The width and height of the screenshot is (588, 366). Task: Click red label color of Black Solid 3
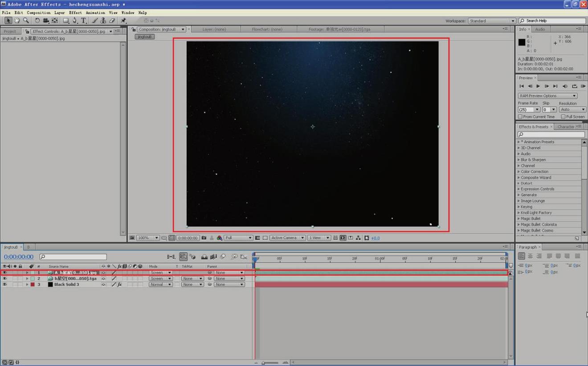click(x=33, y=284)
